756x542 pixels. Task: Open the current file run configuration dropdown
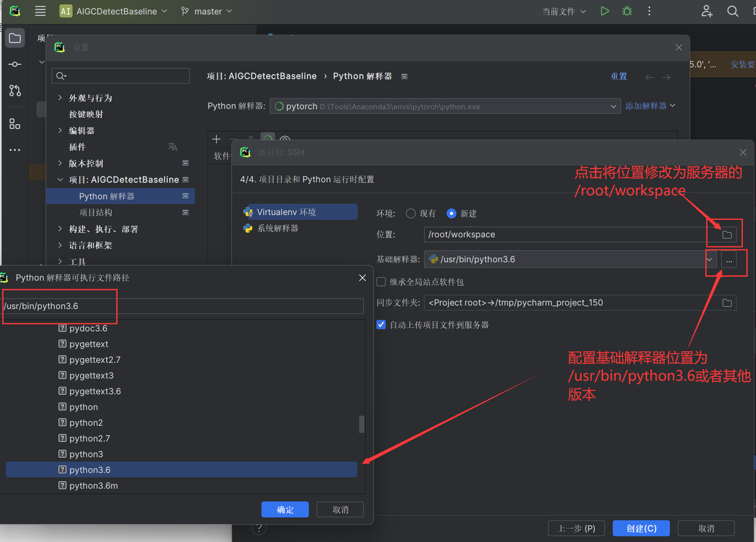click(x=565, y=11)
